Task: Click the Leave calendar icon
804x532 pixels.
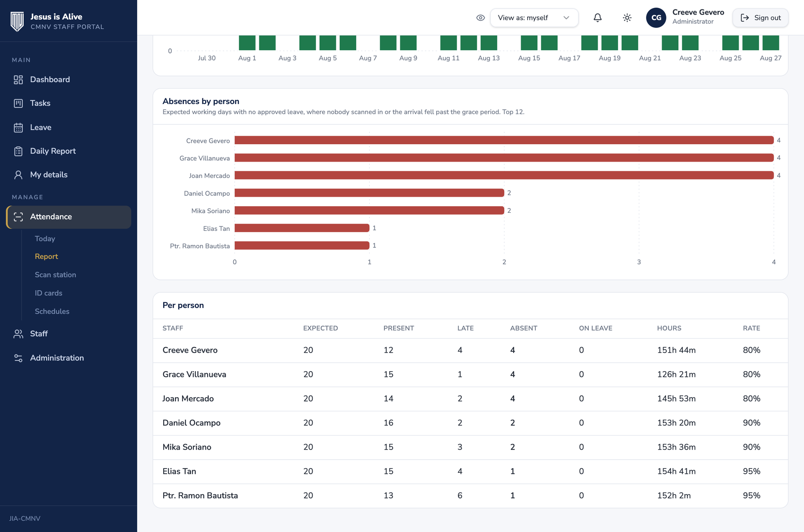Action: click(18, 128)
